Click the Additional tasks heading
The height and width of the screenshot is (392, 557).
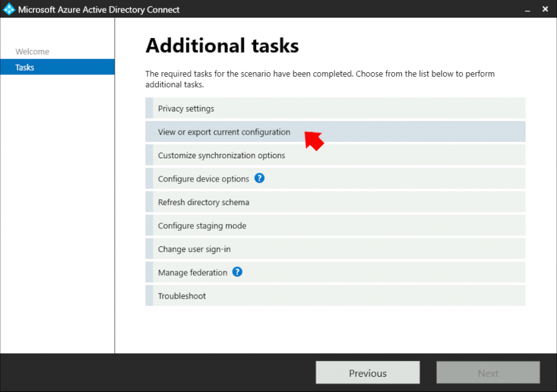(x=222, y=46)
